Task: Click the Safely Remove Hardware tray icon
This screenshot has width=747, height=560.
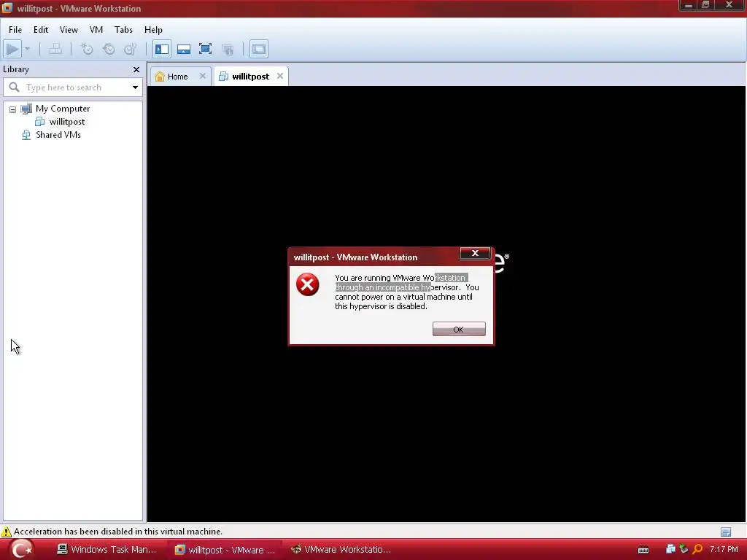Action: (684, 549)
